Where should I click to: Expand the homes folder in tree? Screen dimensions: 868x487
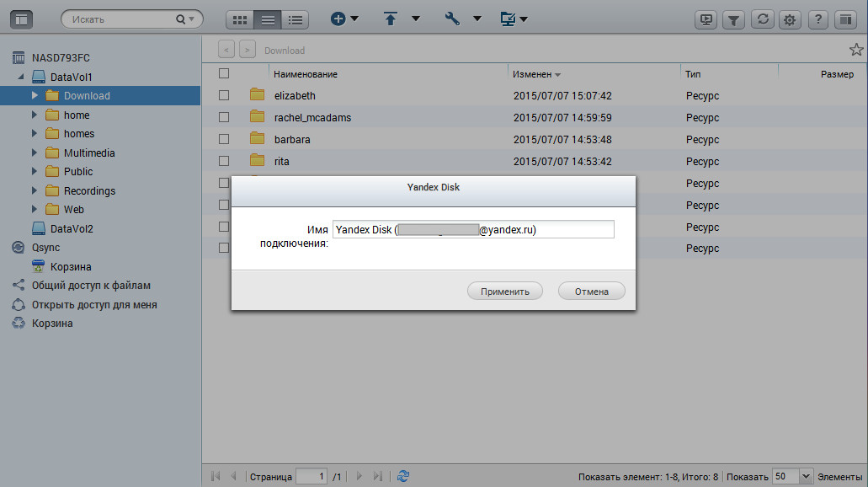pos(35,133)
